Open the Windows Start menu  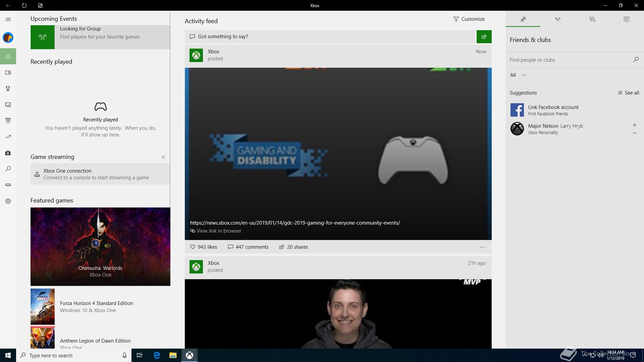(x=8, y=355)
